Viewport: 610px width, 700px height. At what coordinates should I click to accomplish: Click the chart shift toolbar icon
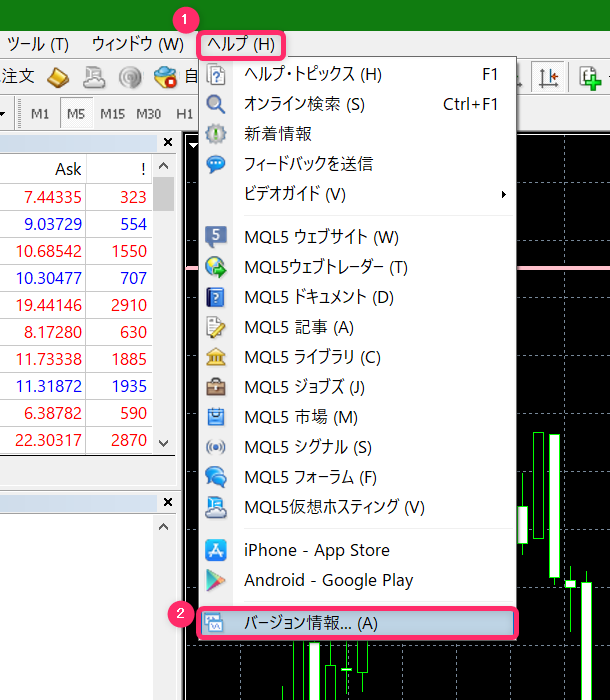tap(548, 78)
